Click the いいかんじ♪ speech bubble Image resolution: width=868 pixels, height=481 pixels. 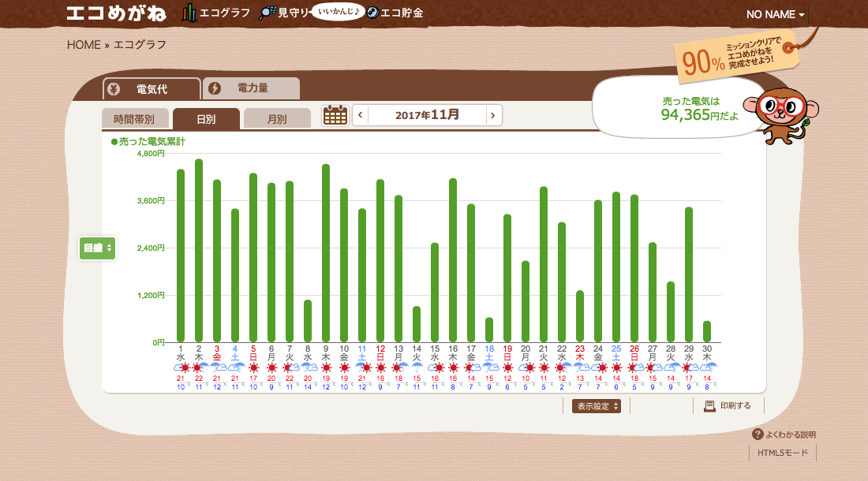pyautogui.click(x=339, y=12)
